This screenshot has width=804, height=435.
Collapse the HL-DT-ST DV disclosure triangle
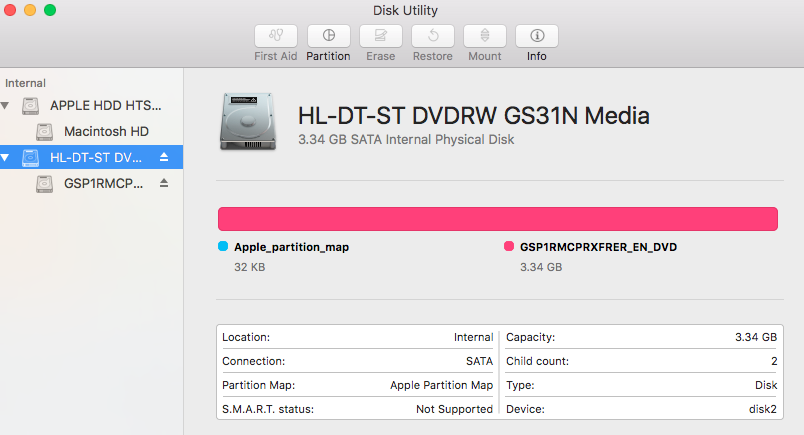[x=5, y=157]
